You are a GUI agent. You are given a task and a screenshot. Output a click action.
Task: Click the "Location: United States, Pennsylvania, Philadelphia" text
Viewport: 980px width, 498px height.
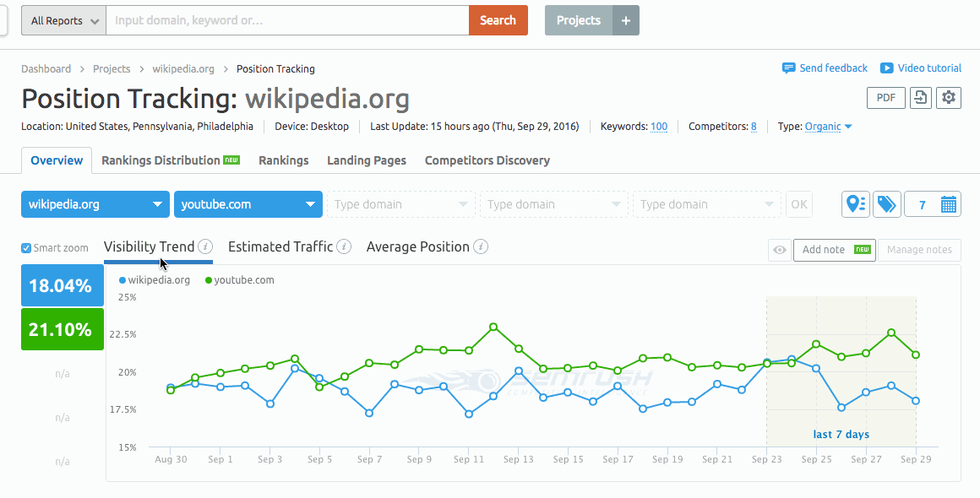coord(138,127)
